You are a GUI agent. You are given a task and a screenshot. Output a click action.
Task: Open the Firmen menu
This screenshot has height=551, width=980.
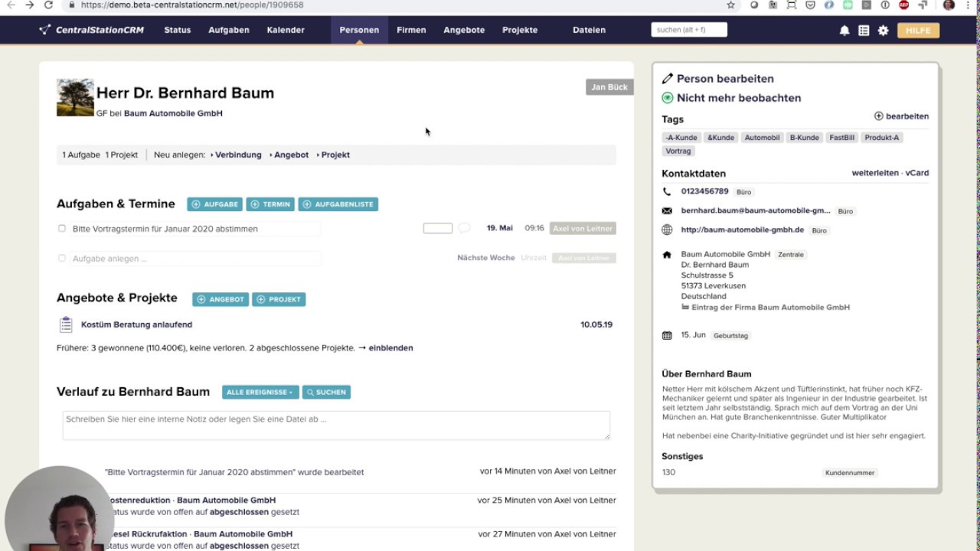(411, 30)
